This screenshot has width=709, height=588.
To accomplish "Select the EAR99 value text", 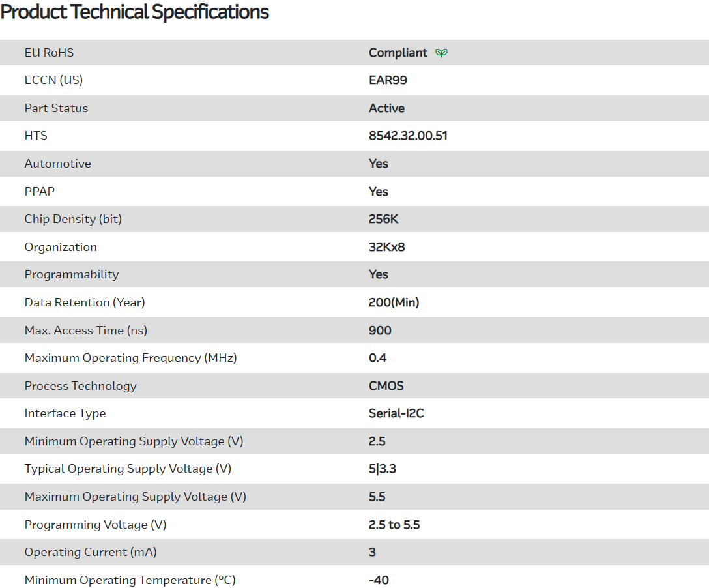I will 388,80.
